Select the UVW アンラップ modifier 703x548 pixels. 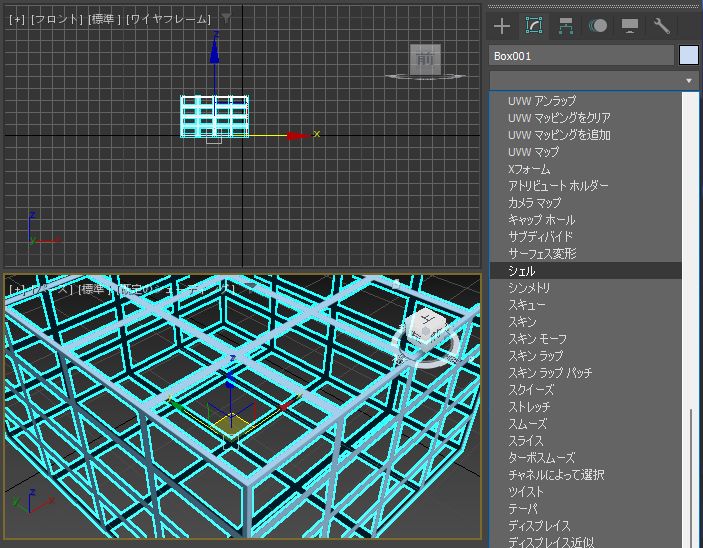[x=542, y=101]
